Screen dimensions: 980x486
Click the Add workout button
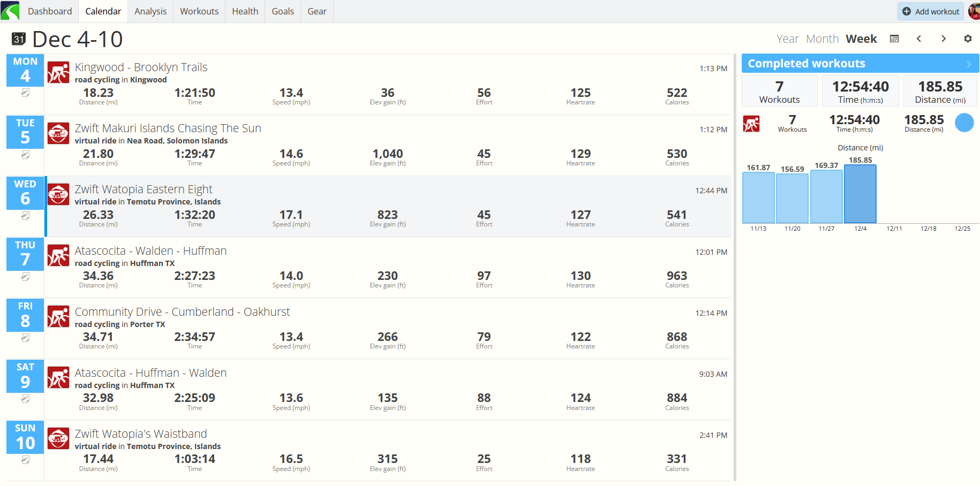(931, 11)
